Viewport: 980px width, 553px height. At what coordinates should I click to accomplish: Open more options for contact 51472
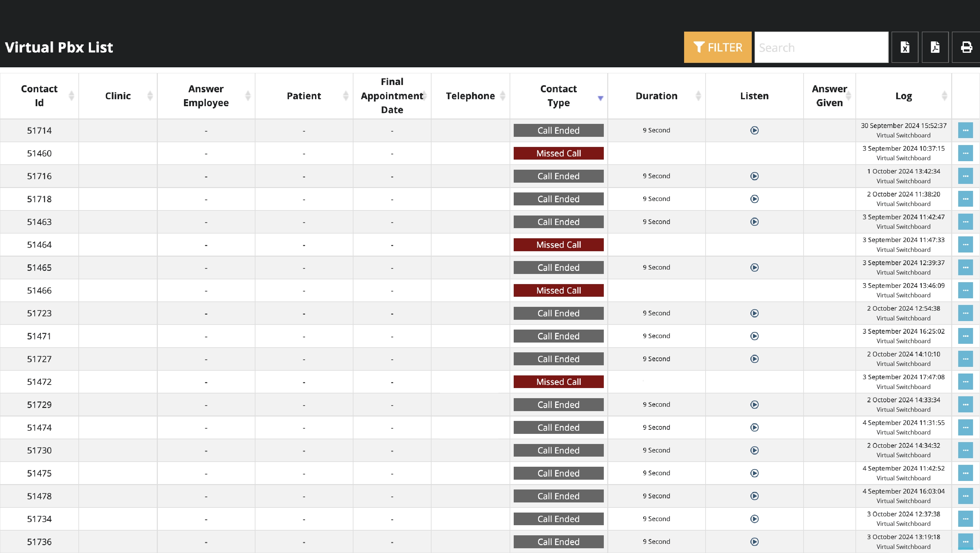pyautogui.click(x=965, y=382)
